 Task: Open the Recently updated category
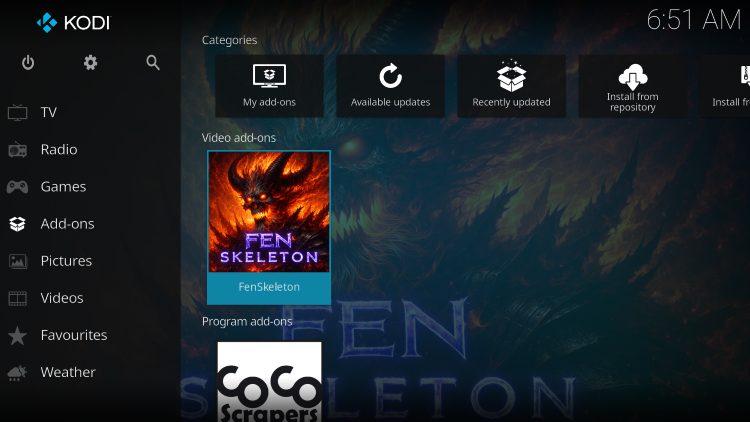[x=511, y=86]
